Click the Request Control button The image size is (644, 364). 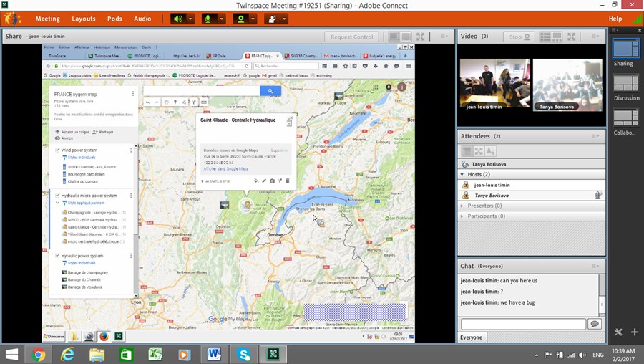click(x=352, y=37)
